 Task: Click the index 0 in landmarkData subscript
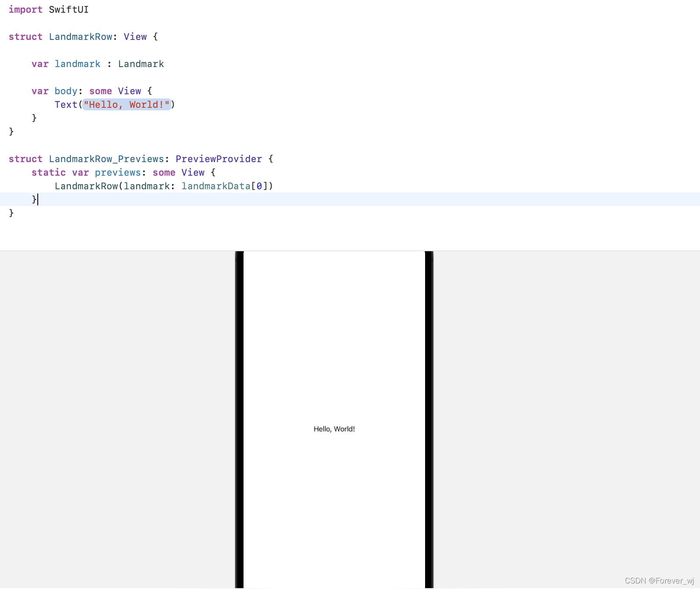coord(259,186)
